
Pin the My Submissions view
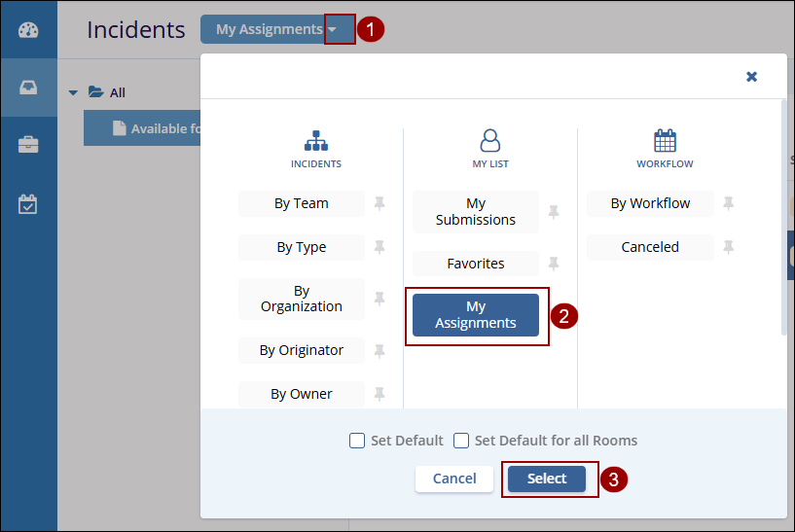click(x=554, y=212)
